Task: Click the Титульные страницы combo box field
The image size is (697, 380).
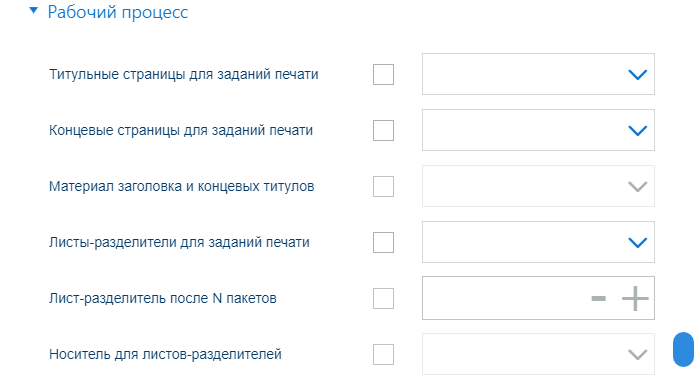Action: [538, 74]
